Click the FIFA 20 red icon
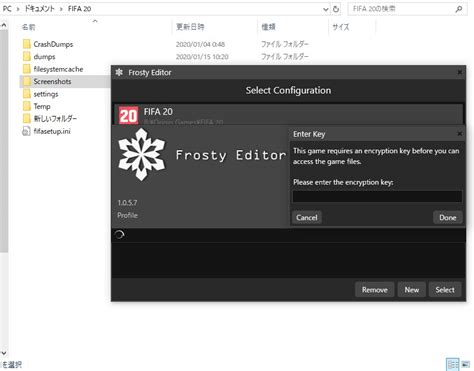Image resolution: width=474 pixels, height=371 pixels. pyautogui.click(x=128, y=115)
